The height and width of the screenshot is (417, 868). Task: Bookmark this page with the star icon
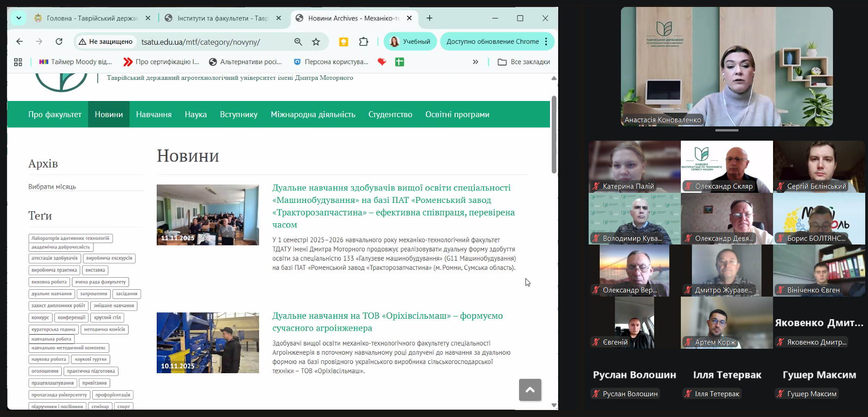click(x=316, y=42)
